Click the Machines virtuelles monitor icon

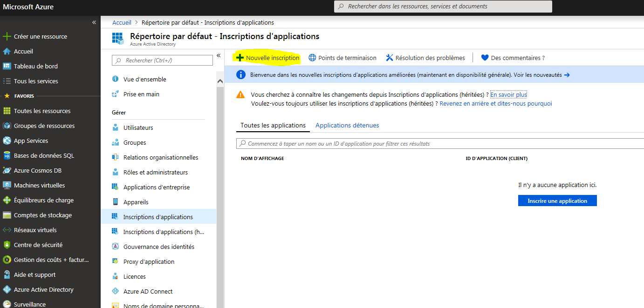point(7,185)
